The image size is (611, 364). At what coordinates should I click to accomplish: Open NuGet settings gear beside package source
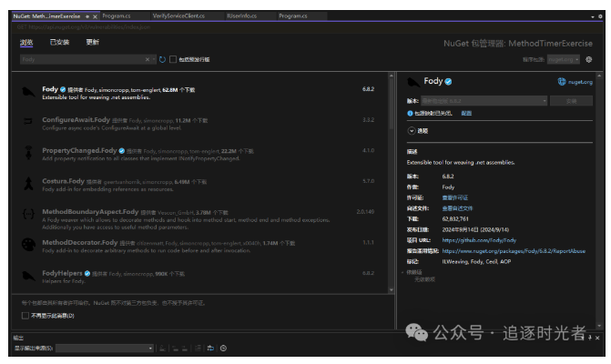589,59
